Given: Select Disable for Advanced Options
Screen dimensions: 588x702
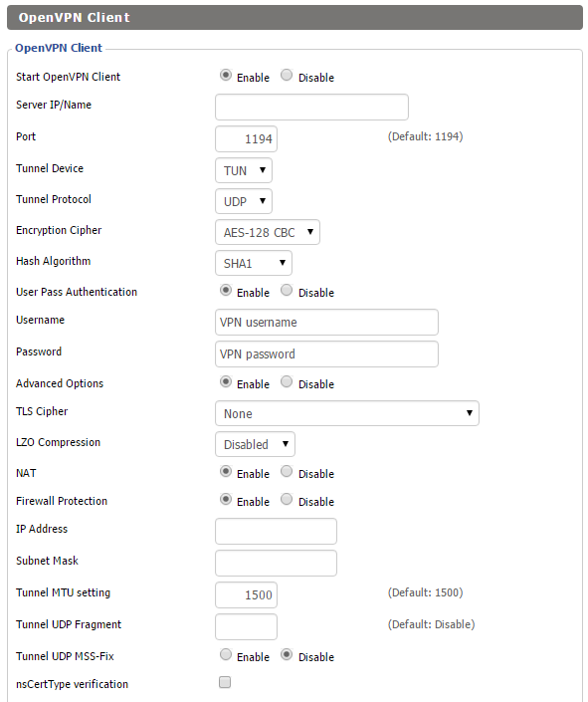Looking at the screenshot, I should coord(287,381).
